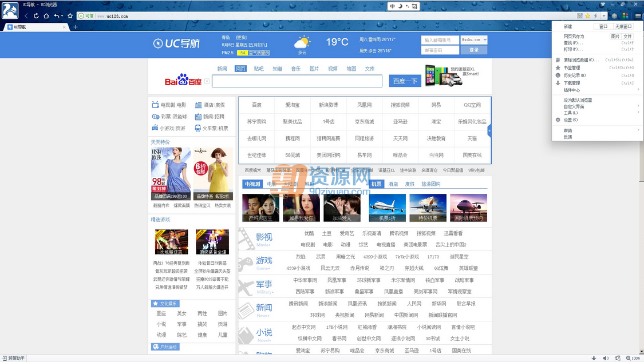Open 书签管理 menu entry
The width and height of the screenshot is (644, 362).
click(598, 67)
